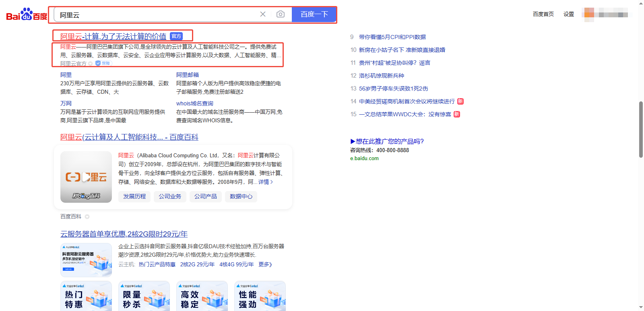Open hot item 带你看懂5月CPI和PPI数据

click(392, 37)
